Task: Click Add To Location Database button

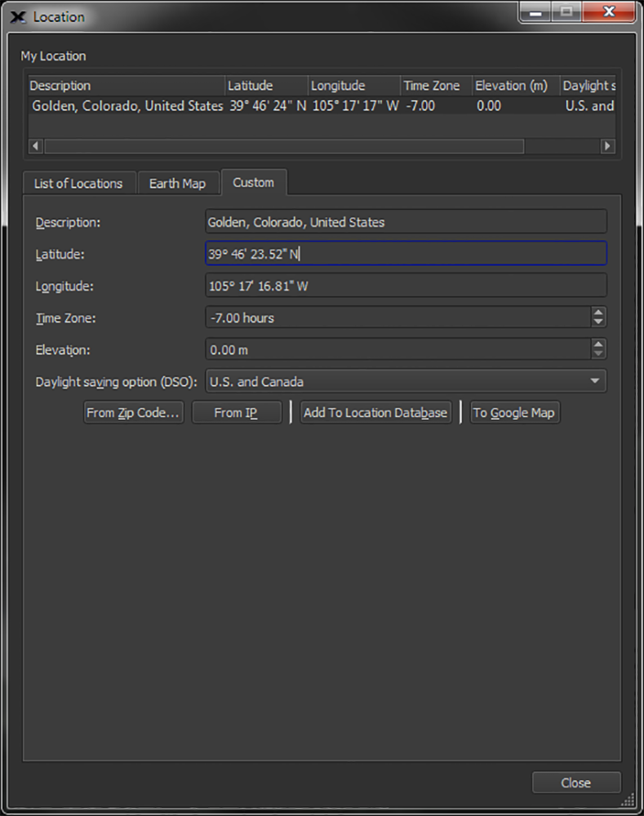Action: (x=375, y=412)
